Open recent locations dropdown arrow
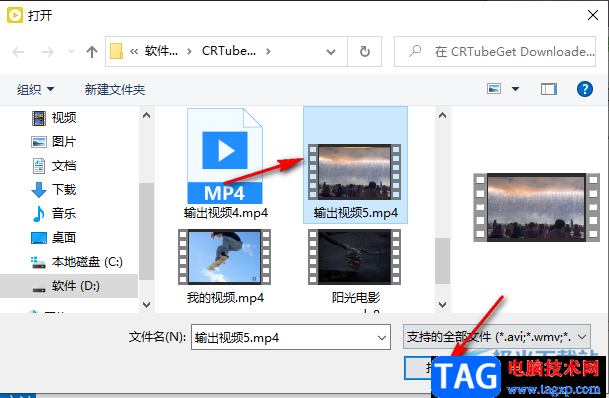609x398 pixels. pos(71,51)
